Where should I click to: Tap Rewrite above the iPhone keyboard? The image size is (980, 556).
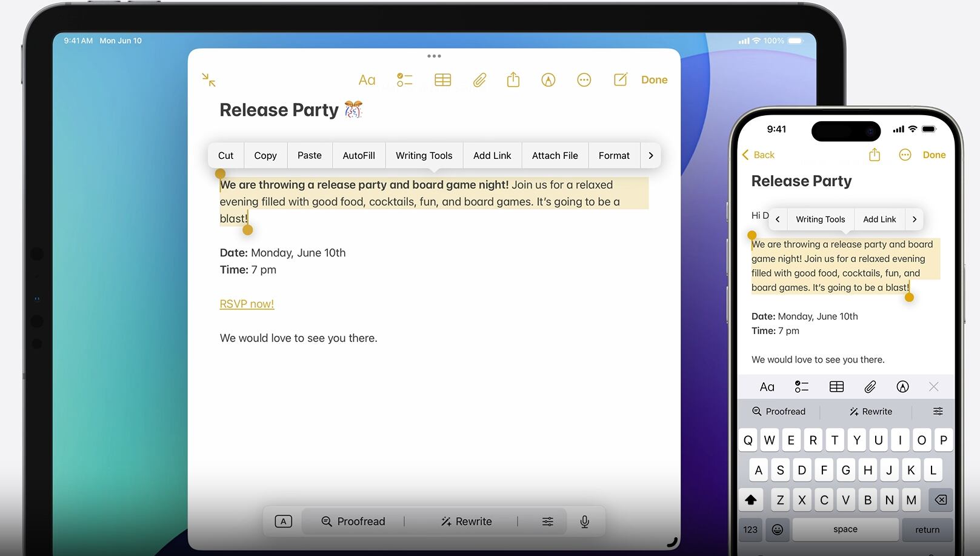pyautogui.click(x=871, y=412)
